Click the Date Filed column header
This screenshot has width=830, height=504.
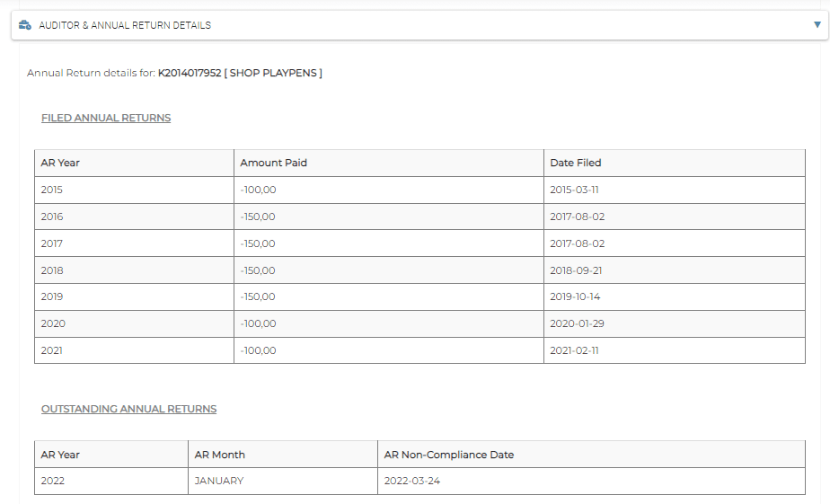pyautogui.click(x=576, y=163)
